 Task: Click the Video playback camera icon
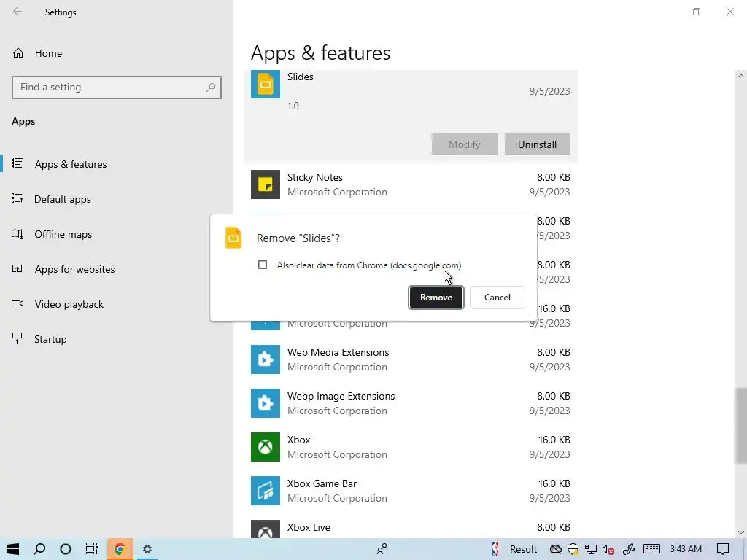[18, 303]
